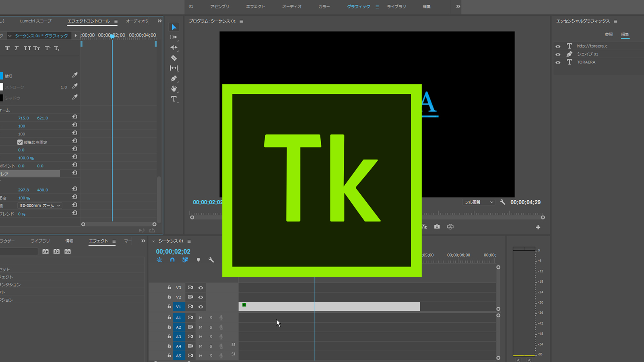
Task: Hide the シェイプ 01 layer
Action: 558,54
